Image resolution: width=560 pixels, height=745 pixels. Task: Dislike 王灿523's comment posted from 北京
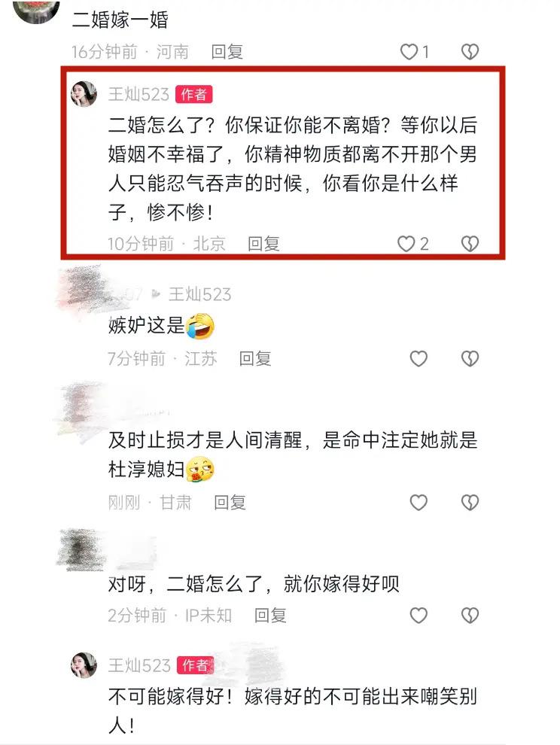(470, 245)
